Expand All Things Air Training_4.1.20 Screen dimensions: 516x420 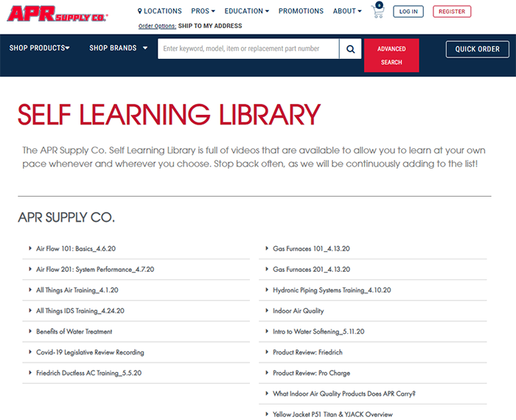point(136,290)
